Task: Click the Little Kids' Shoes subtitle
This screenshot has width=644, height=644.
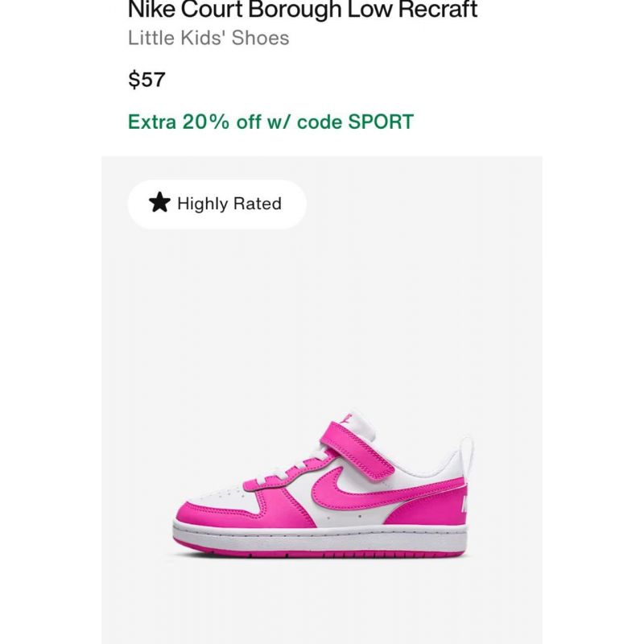Action: pyautogui.click(x=208, y=38)
